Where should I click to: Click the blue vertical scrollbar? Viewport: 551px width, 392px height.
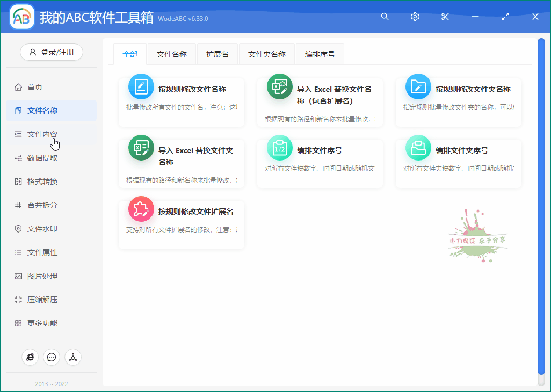click(x=541, y=204)
